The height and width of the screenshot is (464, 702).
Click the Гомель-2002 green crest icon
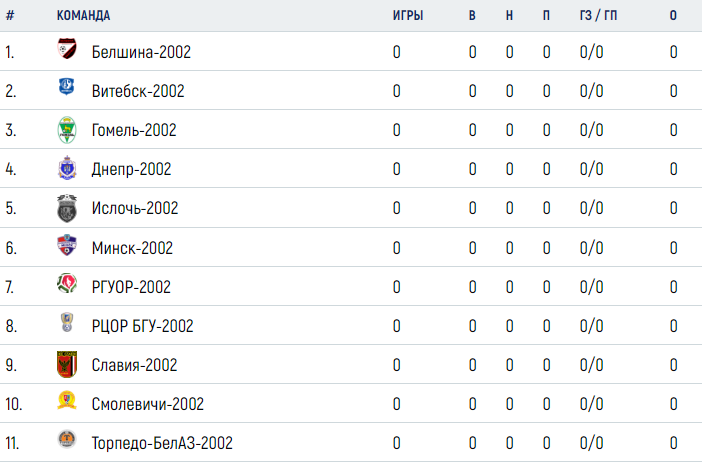click(x=67, y=130)
